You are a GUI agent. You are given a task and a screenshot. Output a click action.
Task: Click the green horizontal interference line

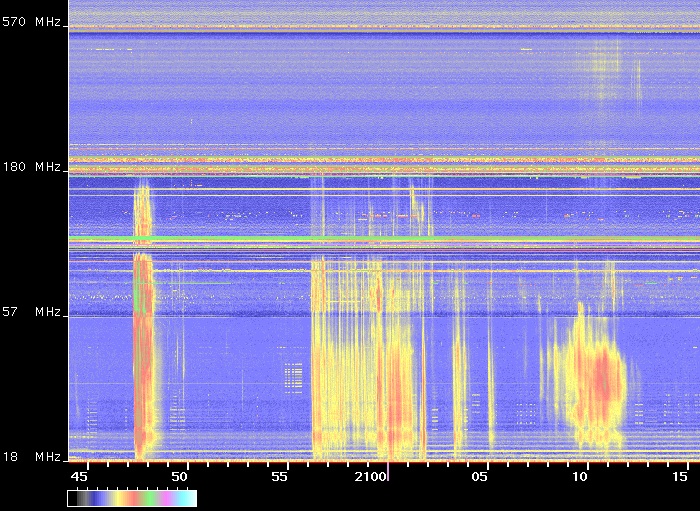point(250,239)
